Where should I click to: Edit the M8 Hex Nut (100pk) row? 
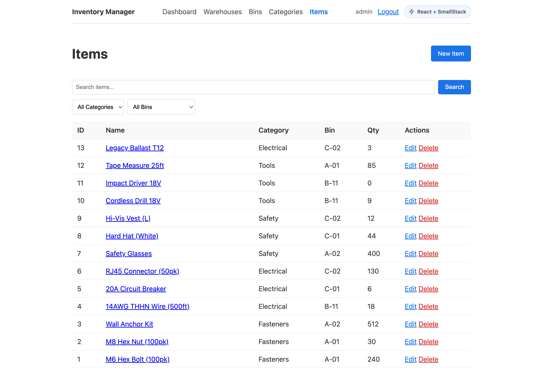tap(411, 342)
